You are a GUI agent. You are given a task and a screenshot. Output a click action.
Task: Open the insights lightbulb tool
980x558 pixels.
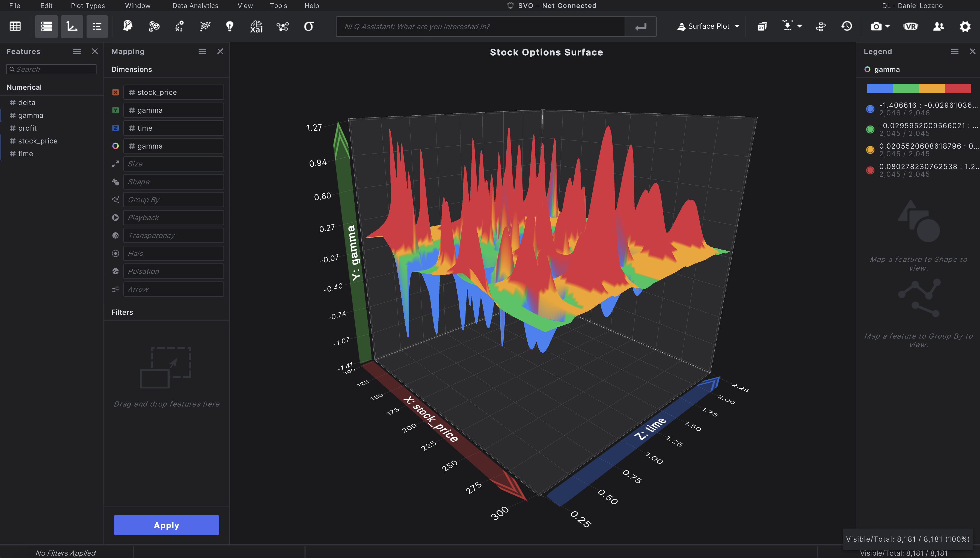230,26
